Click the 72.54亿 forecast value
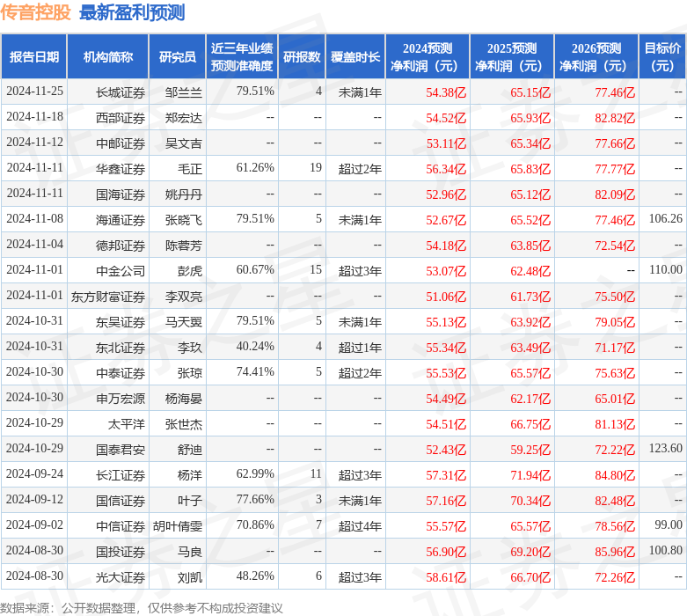This screenshot has width=687, height=616. (615, 246)
